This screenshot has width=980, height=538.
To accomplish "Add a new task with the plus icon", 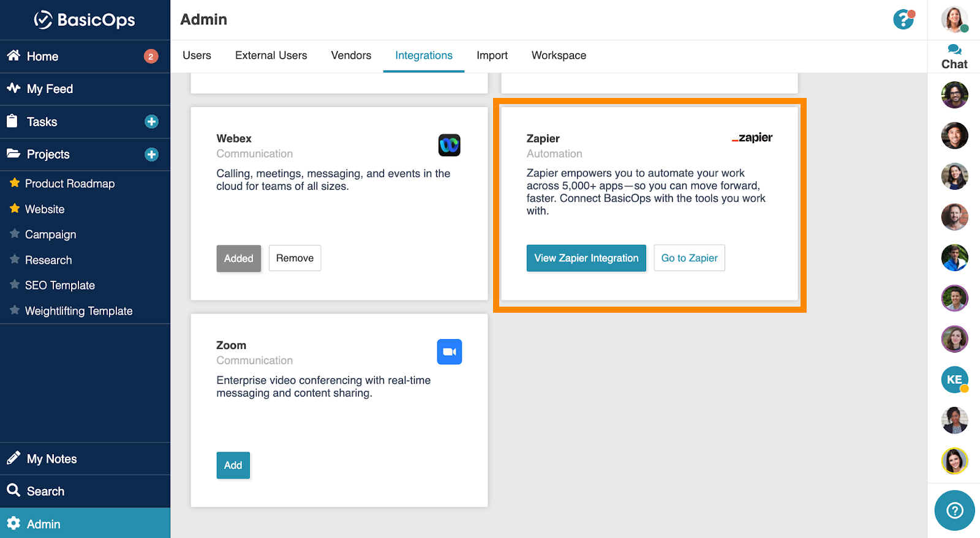I will click(151, 122).
